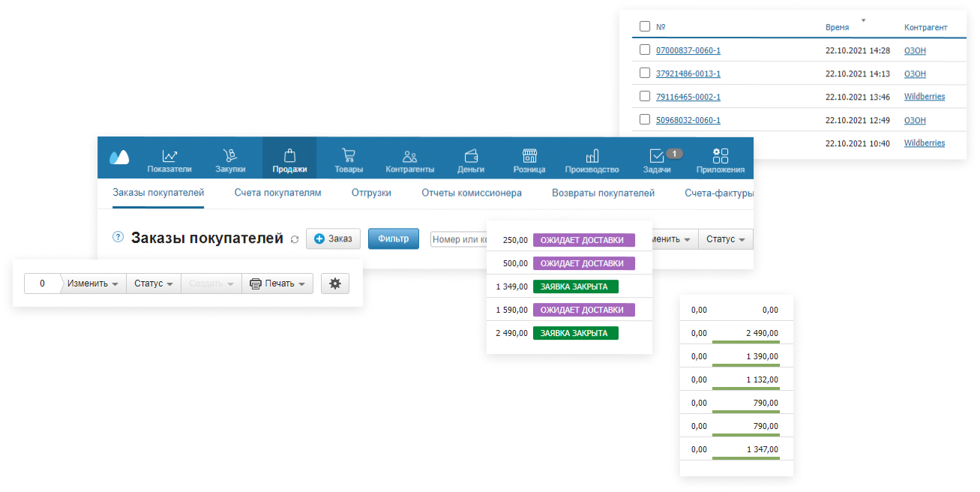Select the Розница store icon
This screenshot has height=492, width=980.
coord(529,156)
